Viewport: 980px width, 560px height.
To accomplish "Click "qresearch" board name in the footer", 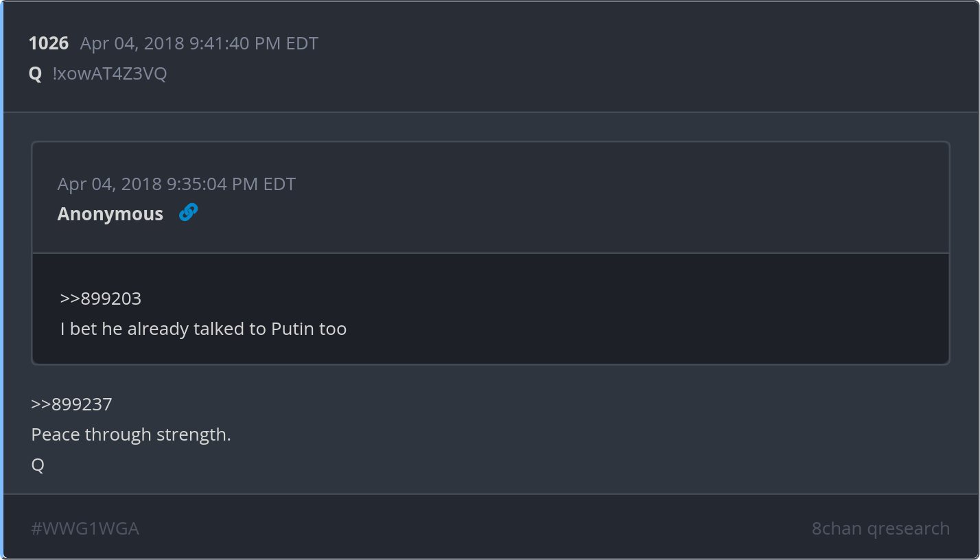I will click(x=909, y=528).
